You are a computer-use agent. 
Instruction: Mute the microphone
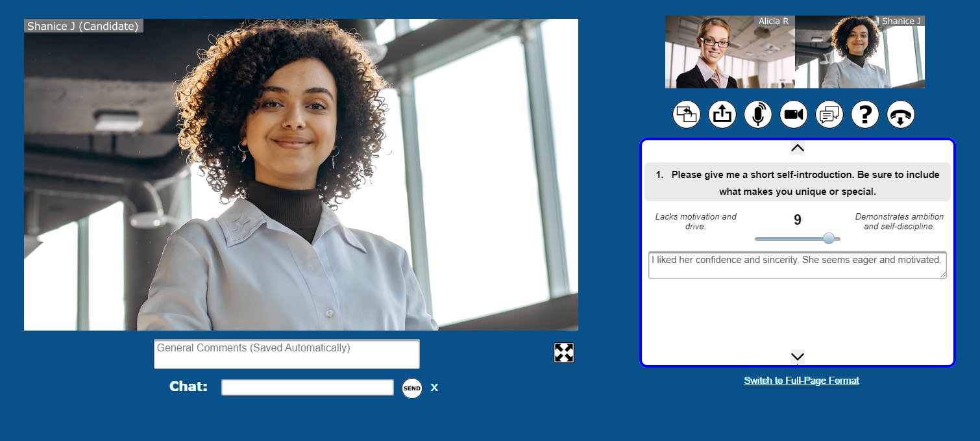point(757,114)
